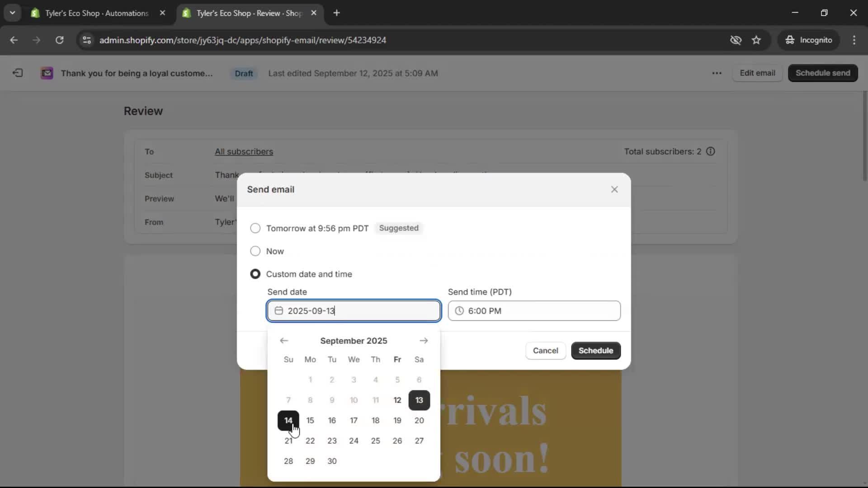Viewport: 868px width, 488px height.
Task: Switch to the Incognito profile menu
Action: coord(809,40)
